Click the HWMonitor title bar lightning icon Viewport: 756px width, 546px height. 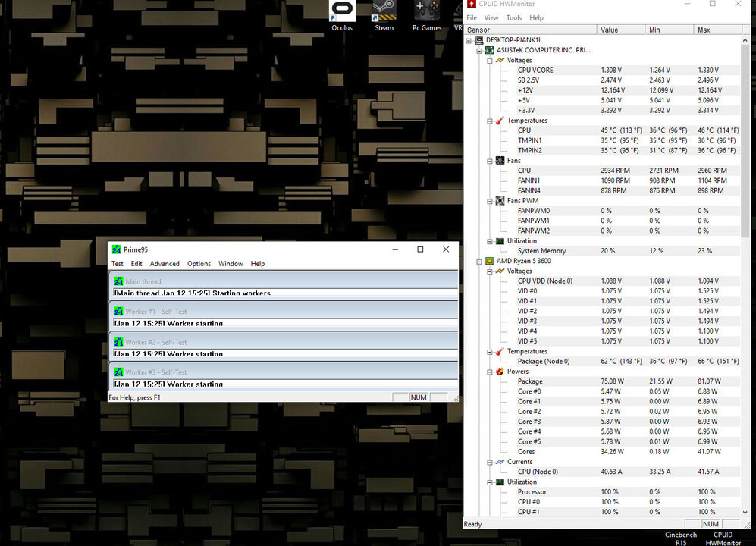click(472, 4)
